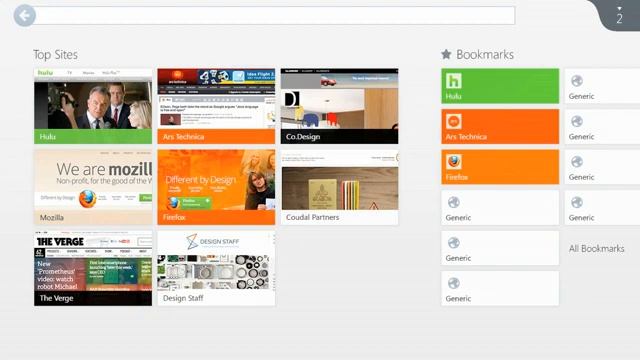
Task: Open the Design Staff top site tile
Action: pyautogui.click(x=216, y=268)
